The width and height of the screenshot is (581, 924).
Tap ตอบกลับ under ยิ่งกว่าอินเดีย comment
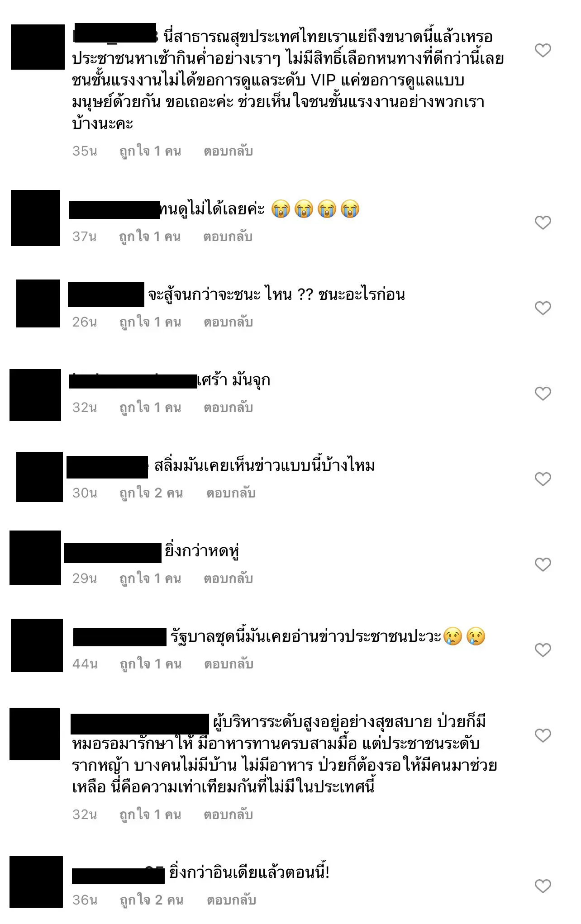click(231, 900)
